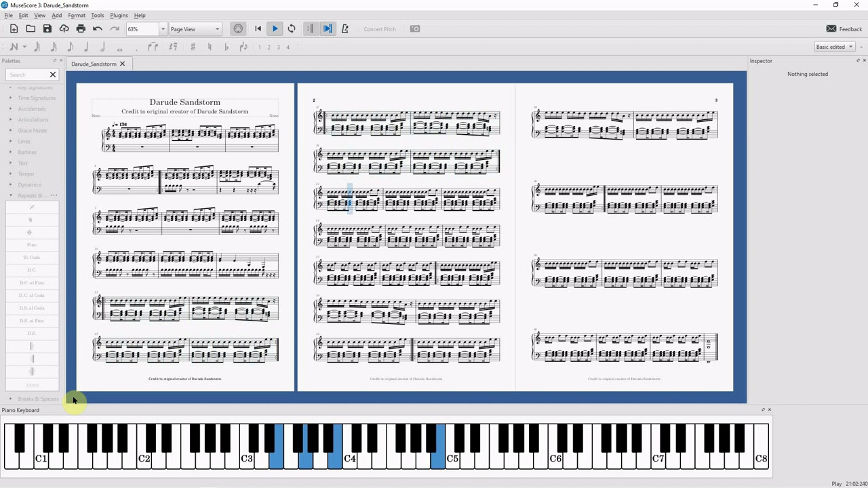This screenshot has height=488, width=868.
Task: Toggle MIDI input button
Action: (x=238, y=28)
